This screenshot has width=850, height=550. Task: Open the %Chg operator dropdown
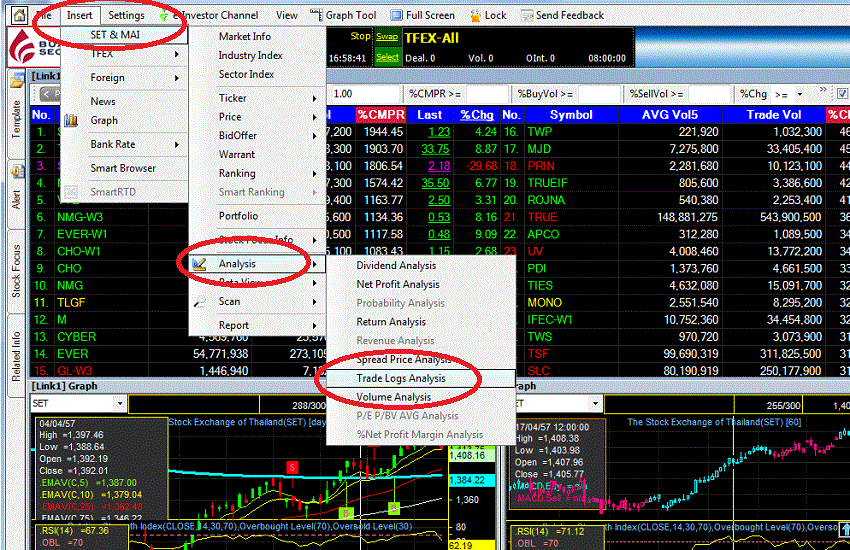pos(800,94)
